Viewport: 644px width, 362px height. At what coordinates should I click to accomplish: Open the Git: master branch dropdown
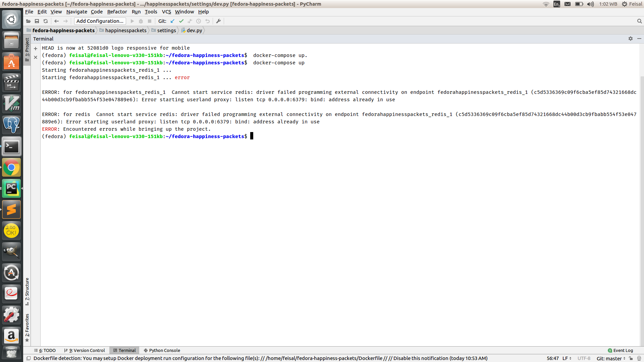coord(611,359)
